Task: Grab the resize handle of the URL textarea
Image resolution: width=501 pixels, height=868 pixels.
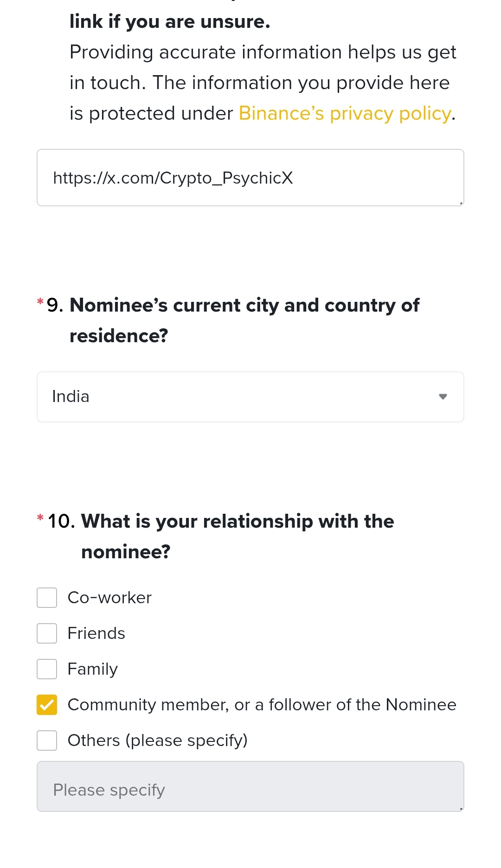Action: pyautogui.click(x=461, y=203)
